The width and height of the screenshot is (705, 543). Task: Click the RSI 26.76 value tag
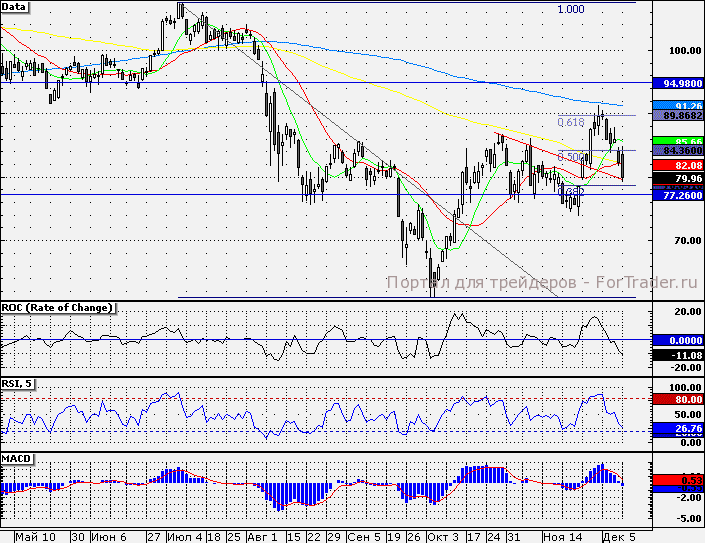(x=678, y=428)
